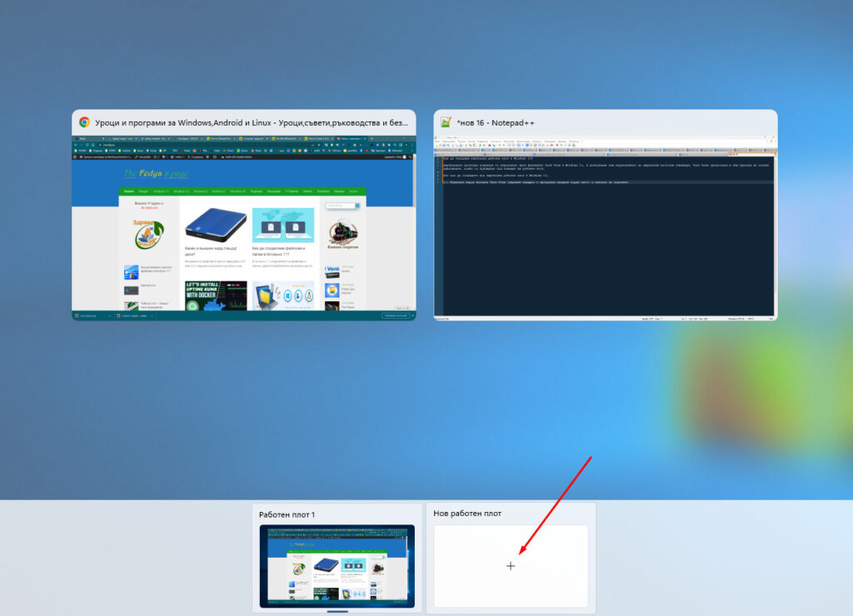Click the title 'Уроци и програми за Windows,Android и Linux'
This screenshot has height=616, width=853.
coord(252,123)
